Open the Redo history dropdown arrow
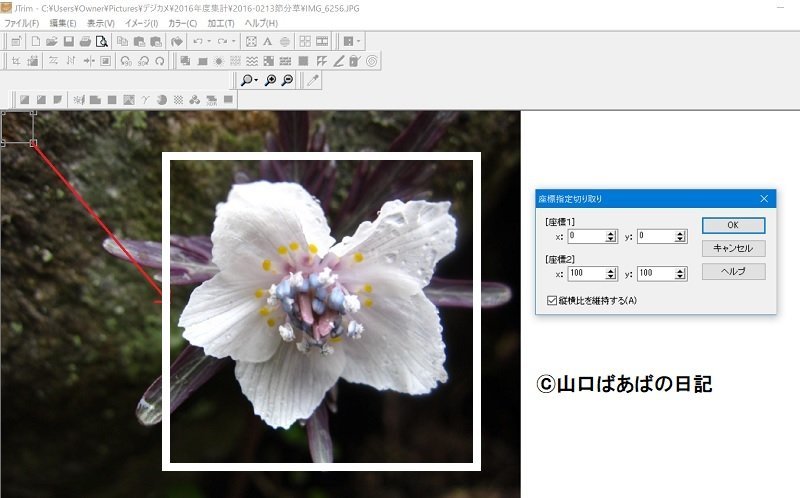The image size is (800, 498). [x=234, y=41]
